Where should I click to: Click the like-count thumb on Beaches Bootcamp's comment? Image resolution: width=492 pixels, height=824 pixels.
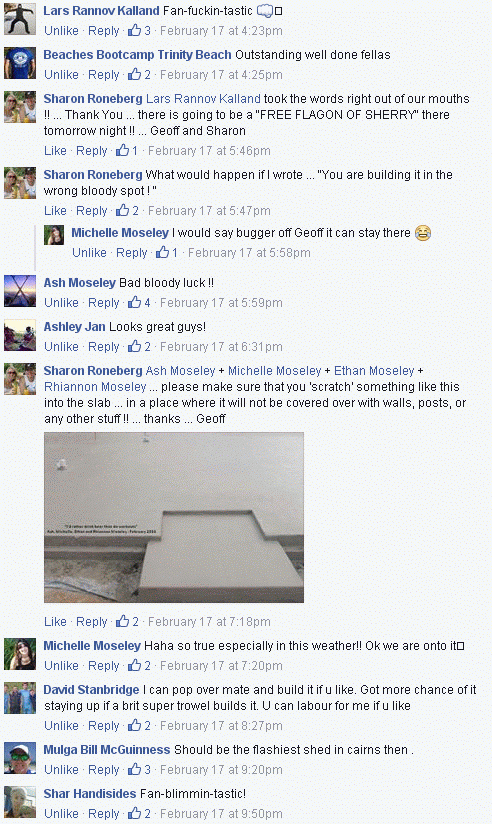pyautogui.click(x=135, y=75)
